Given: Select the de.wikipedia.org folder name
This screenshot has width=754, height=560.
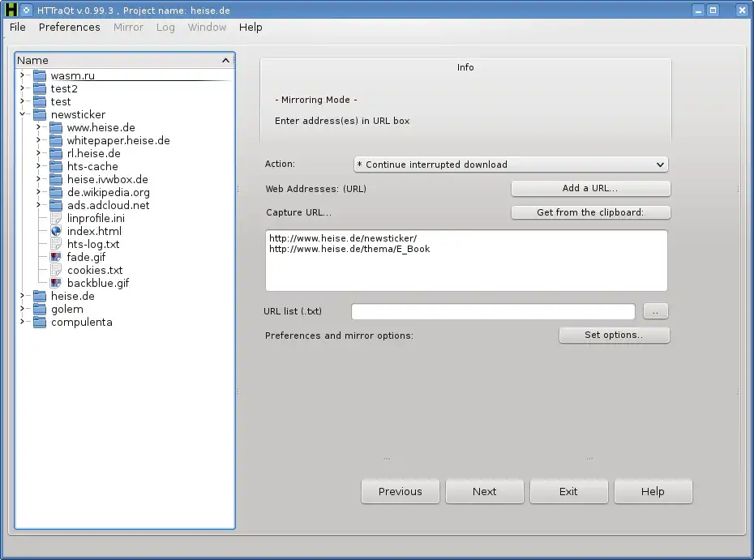Looking at the screenshot, I should point(108,192).
